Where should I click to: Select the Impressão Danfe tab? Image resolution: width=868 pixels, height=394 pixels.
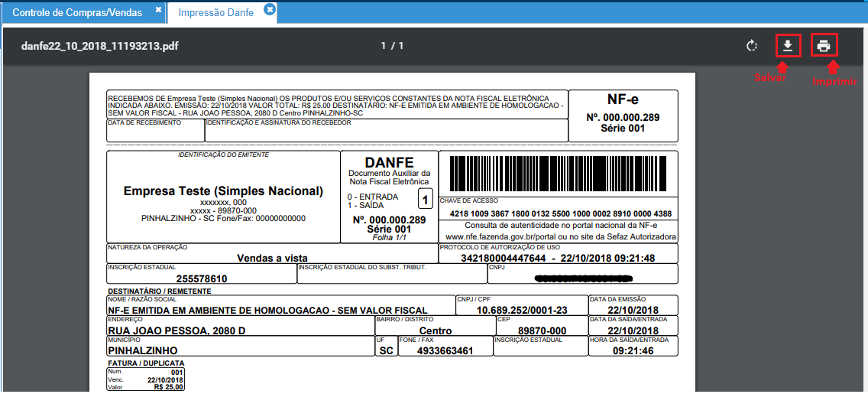click(x=216, y=12)
